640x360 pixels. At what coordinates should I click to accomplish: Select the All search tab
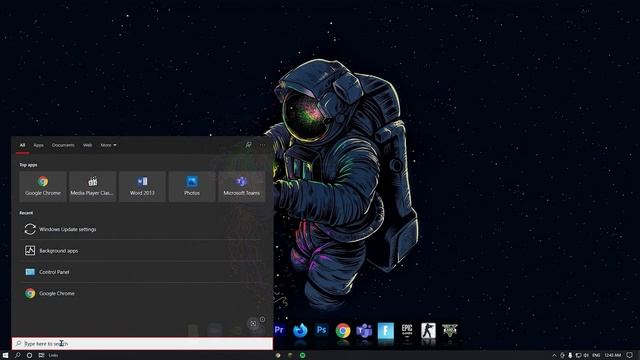(22, 145)
